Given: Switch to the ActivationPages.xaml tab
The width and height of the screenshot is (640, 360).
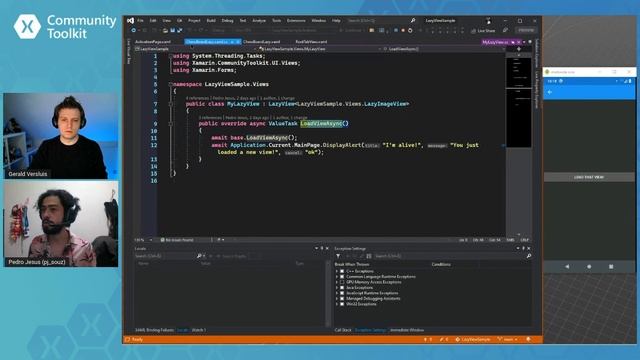Looking at the screenshot, I should (x=153, y=42).
